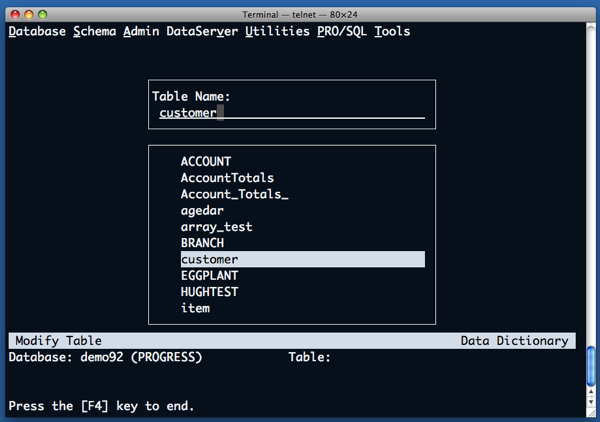
Task: Click the Table Name input field
Action: [x=290, y=113]
